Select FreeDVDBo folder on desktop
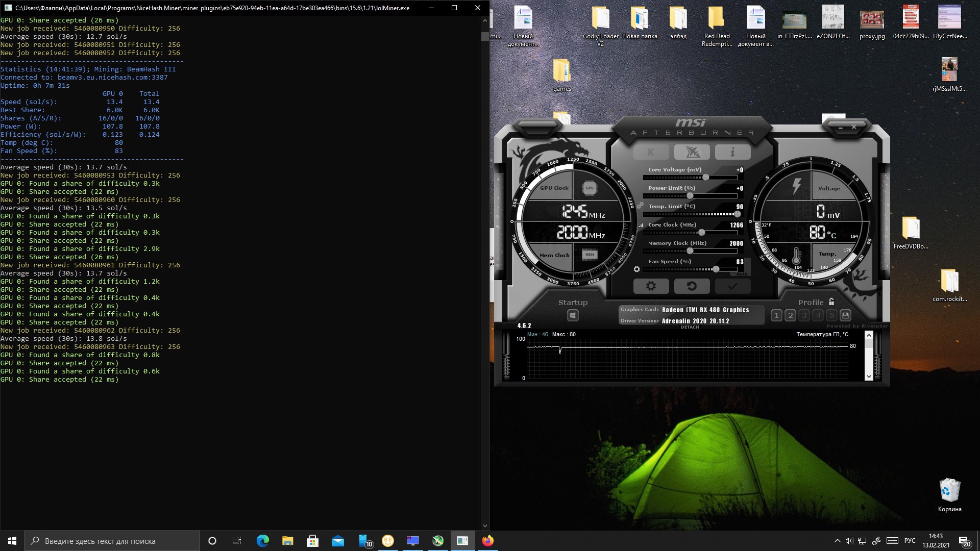The image size is (980, 551). [x=911, y=233]
